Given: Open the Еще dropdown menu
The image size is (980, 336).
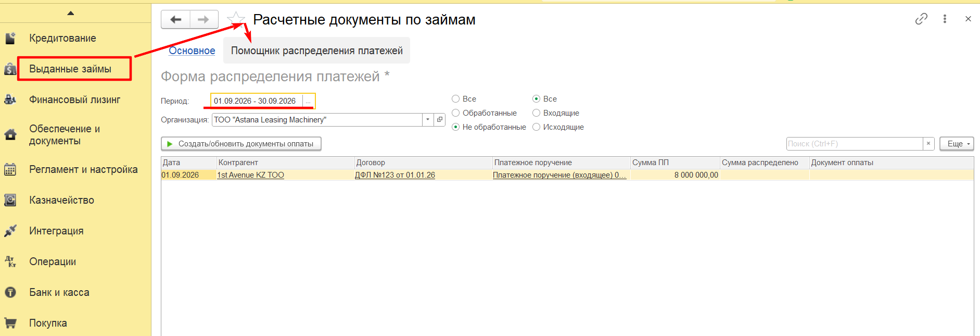Looking at the screenshot, I should [x=957, y=144].
